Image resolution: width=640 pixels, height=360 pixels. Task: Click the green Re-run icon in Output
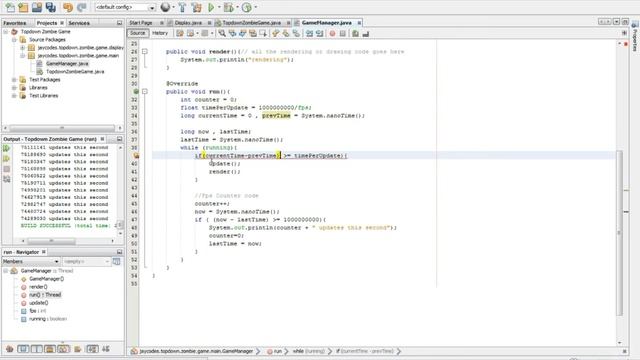click(x=7, y=148)
